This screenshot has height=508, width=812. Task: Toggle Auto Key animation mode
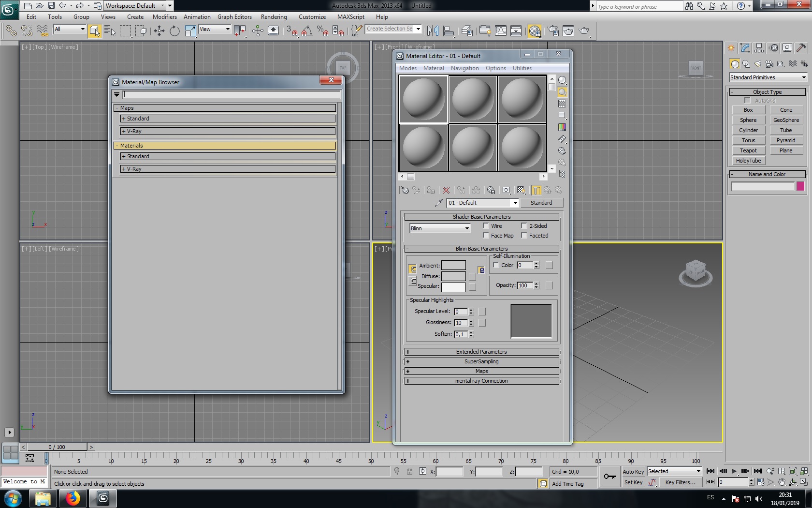(x=633, y=472)
